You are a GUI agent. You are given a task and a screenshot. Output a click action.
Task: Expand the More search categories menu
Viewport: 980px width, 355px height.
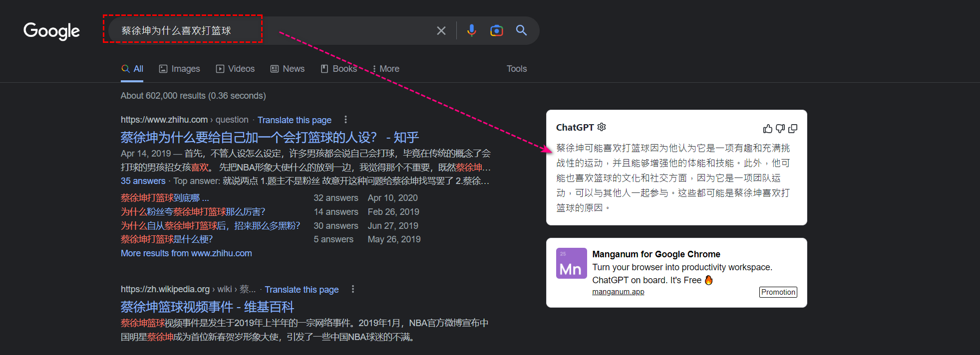385,69
